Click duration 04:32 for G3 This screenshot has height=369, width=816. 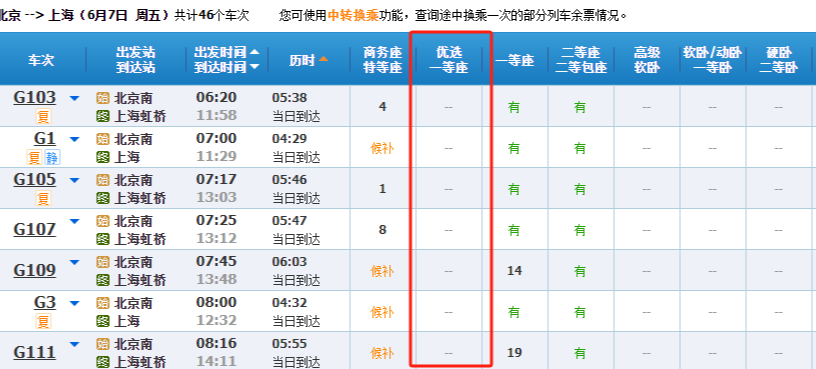pyautogui.click(x=289, y=302)
